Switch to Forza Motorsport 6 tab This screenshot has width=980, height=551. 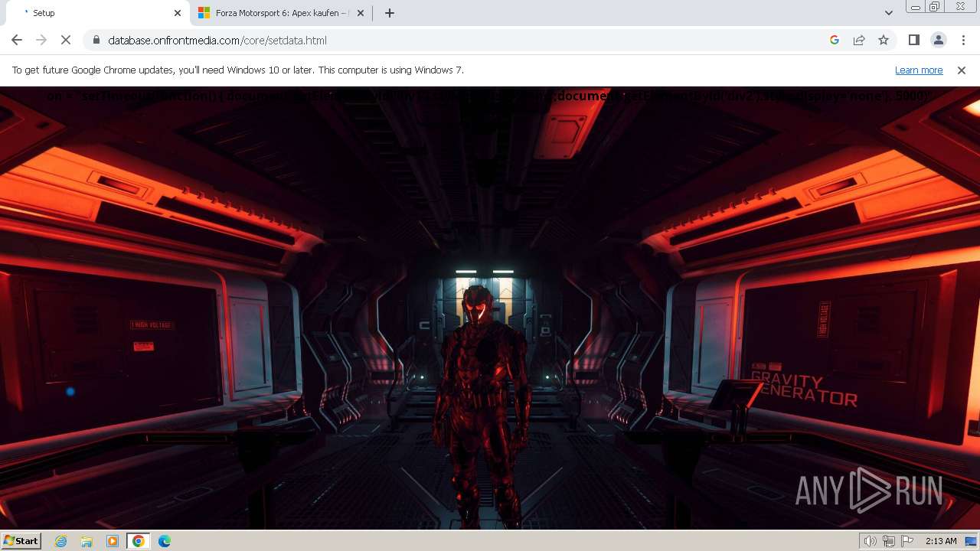[x=281, y=13]
